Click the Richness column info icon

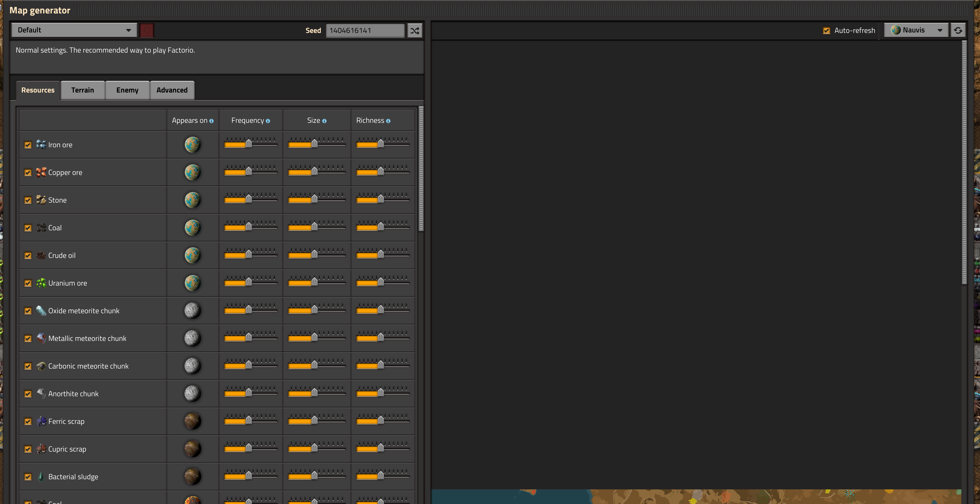click(388, 121)
